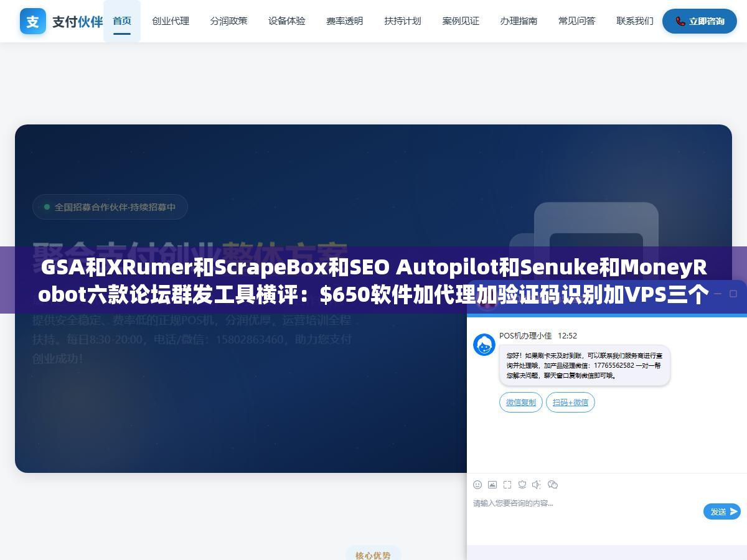Click the 微信复制 button in chat
Viewport: 747px width, 560px height.
coord(521,403)
